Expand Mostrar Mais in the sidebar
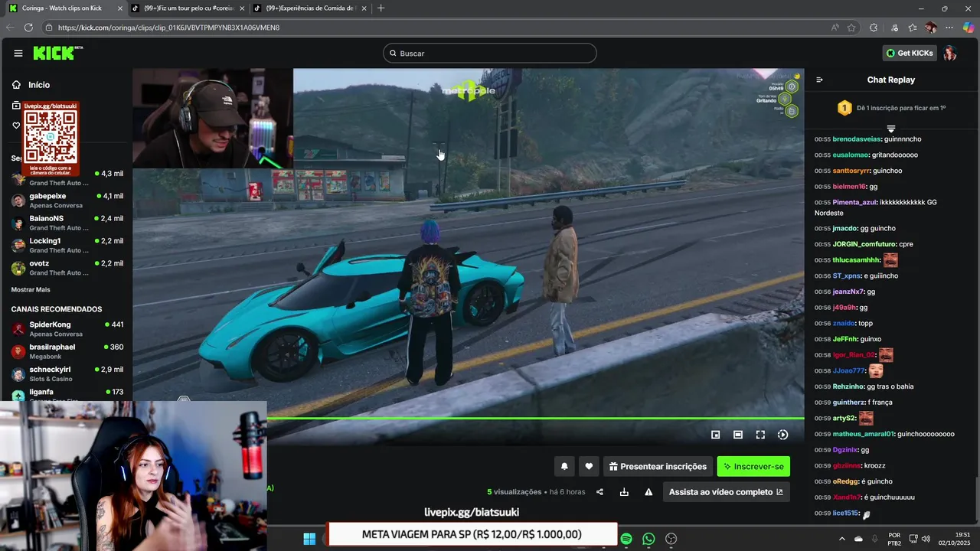 (31, 289)
